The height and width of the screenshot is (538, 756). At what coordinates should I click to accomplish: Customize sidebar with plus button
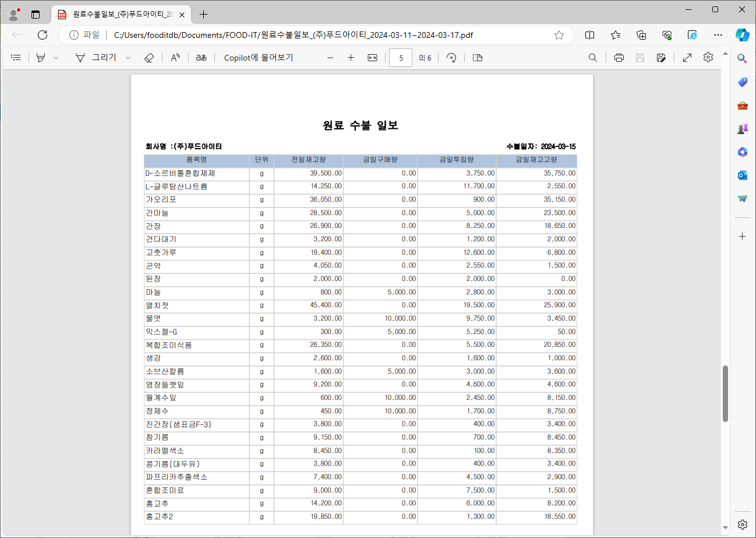tap(742, 236)
